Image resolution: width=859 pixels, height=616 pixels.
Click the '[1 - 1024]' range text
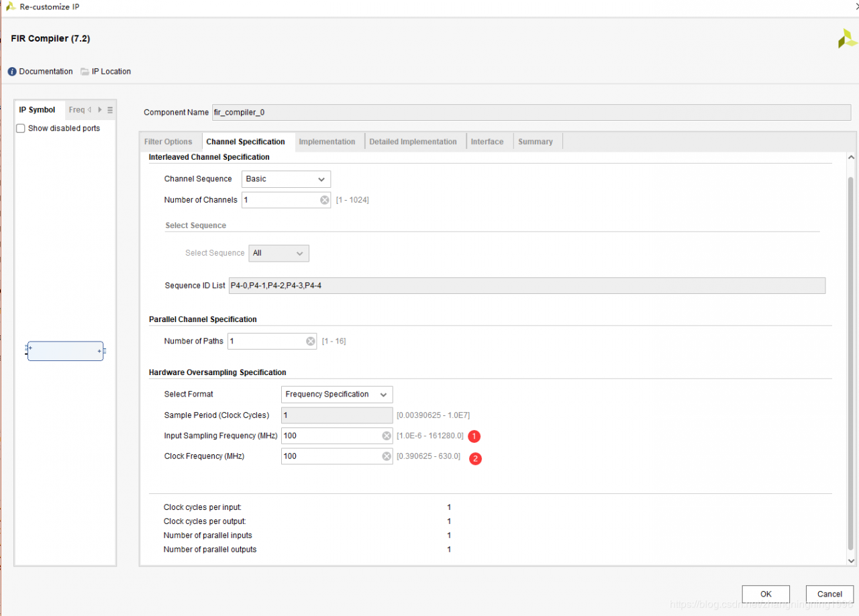coord(352,200)
